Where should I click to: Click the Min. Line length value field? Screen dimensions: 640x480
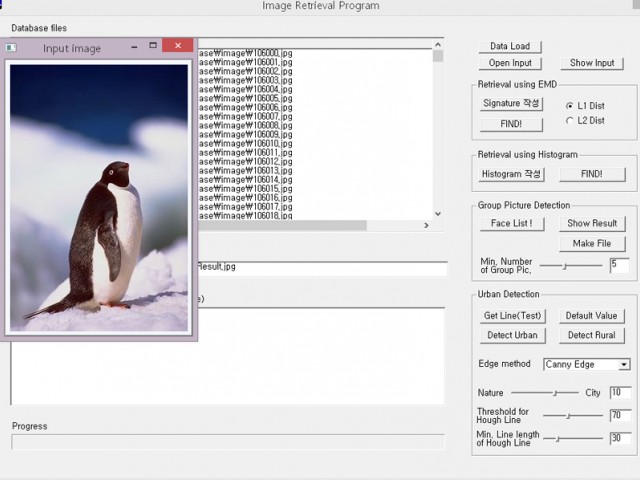[619, 438]
